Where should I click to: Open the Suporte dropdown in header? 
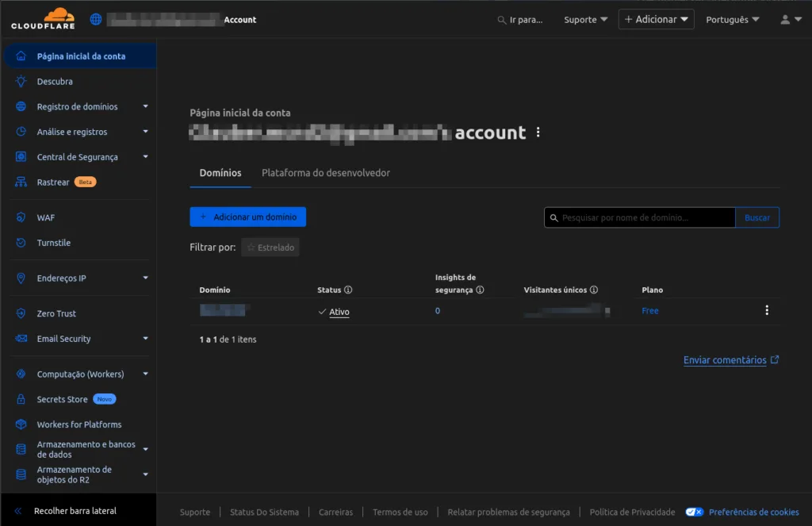585,20
